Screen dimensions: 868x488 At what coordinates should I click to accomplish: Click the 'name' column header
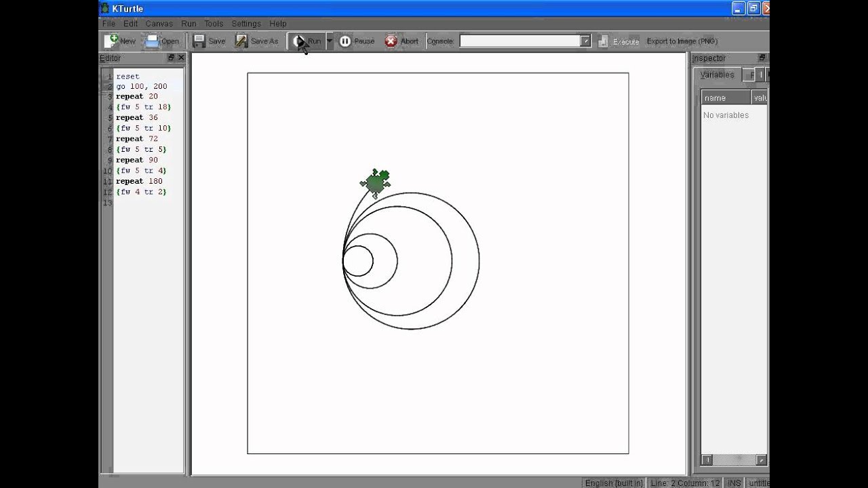(725, 98)
